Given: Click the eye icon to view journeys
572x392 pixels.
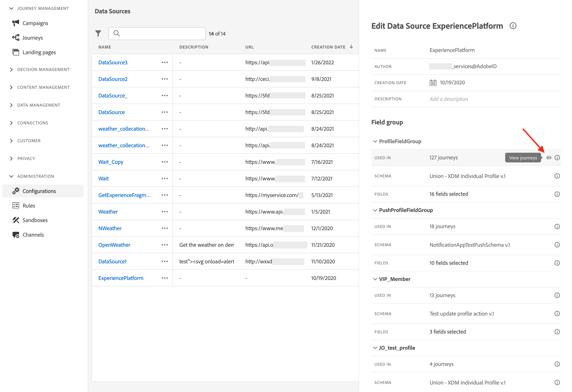Looking at the screenshot, I should click(549, 158).
